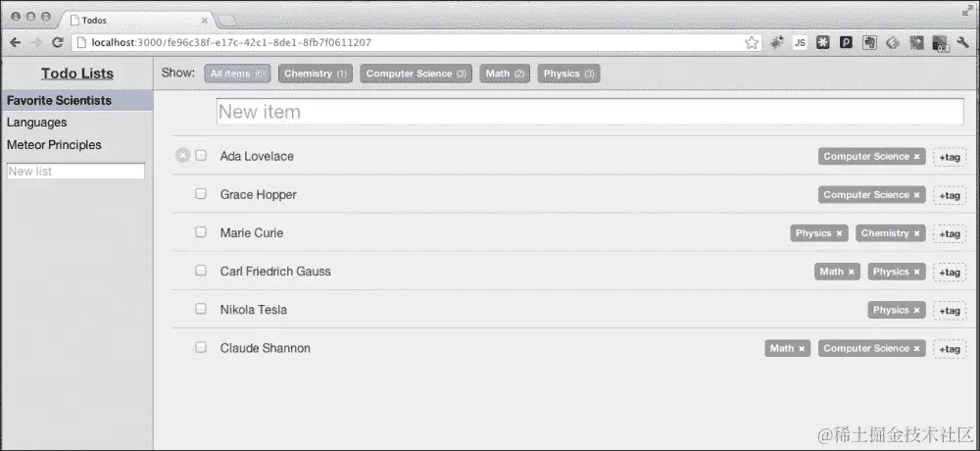This screenshot has width=980, height=451.
Task: Click the Ada Lovelace item text
Action: (257, 157)
